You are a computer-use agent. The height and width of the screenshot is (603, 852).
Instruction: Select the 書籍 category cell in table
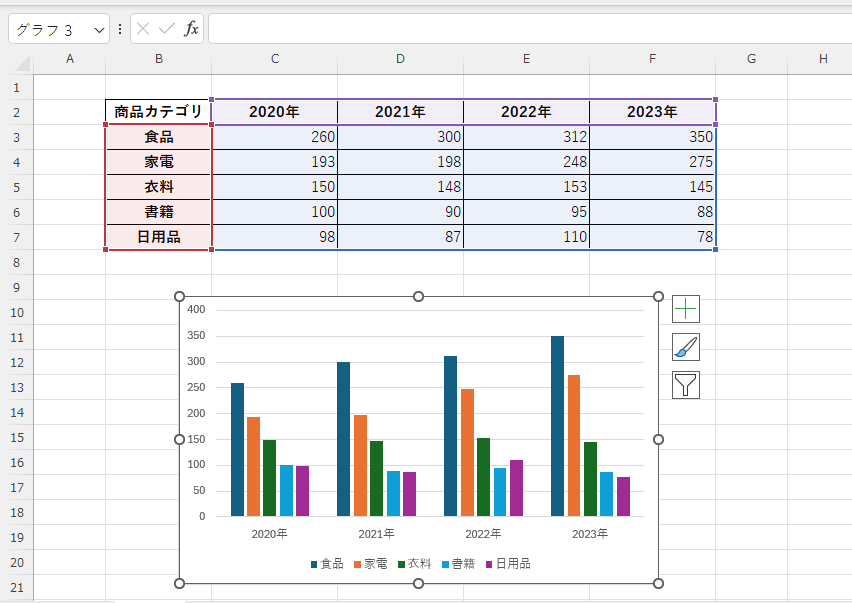click(159, 212)
